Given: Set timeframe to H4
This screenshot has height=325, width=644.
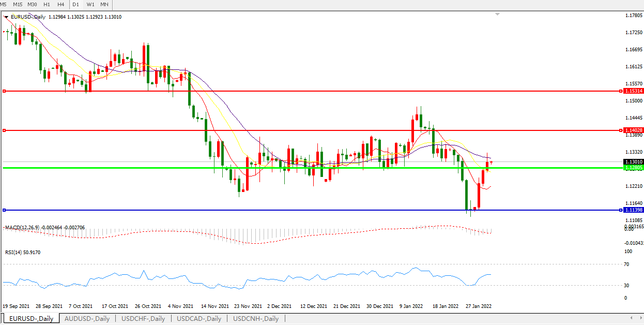Looking at the screenshot, I should coord(61,4).
